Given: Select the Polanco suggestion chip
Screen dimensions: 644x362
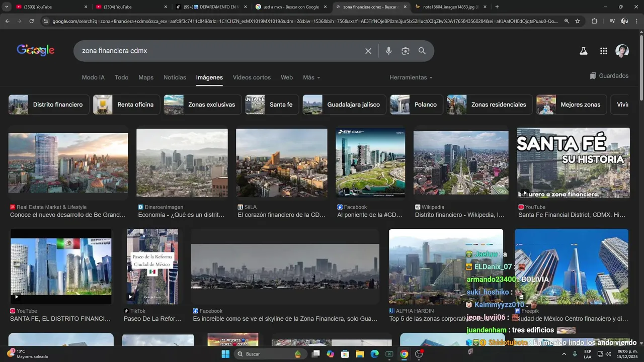Looking at the screenshot, I should [417, 105].
